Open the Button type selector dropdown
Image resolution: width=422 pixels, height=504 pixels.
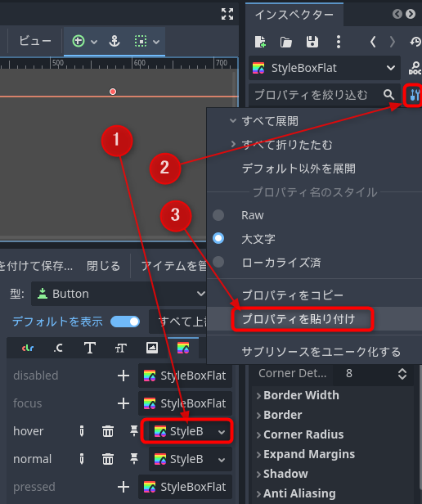pyautogui.click(x=119, y=294)
